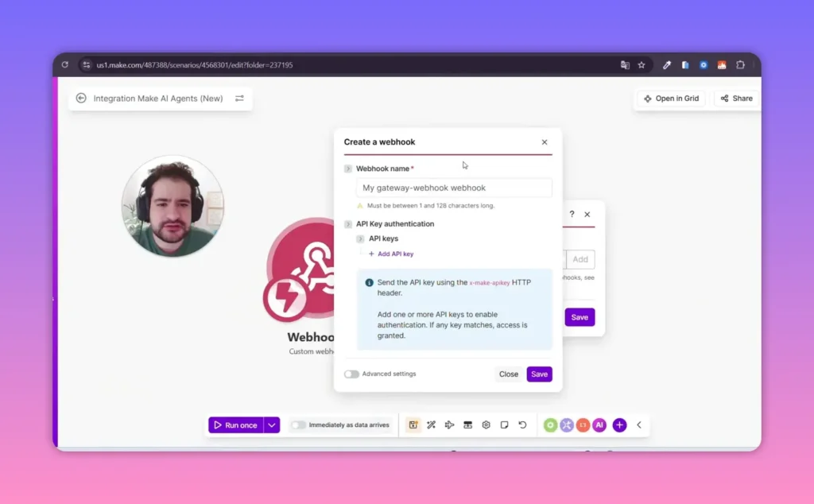The image size is (814, 504).
Task: Add a new app with the plus icon
Action: (619, 425)
